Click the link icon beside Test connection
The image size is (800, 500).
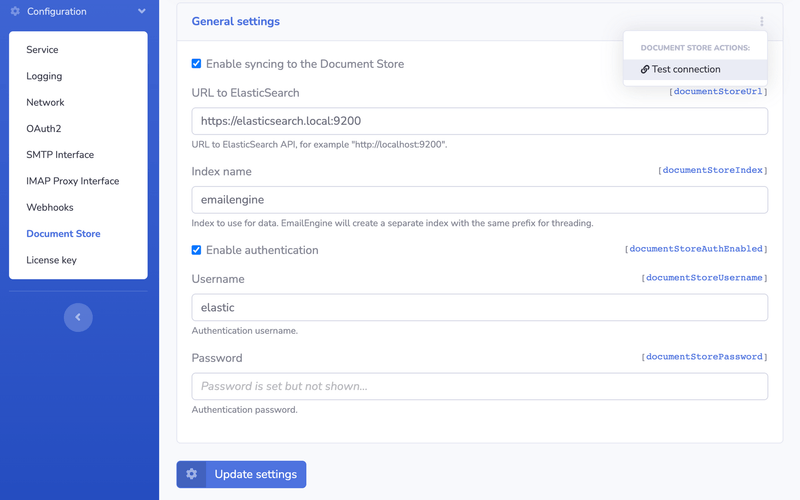click(645, 70)
